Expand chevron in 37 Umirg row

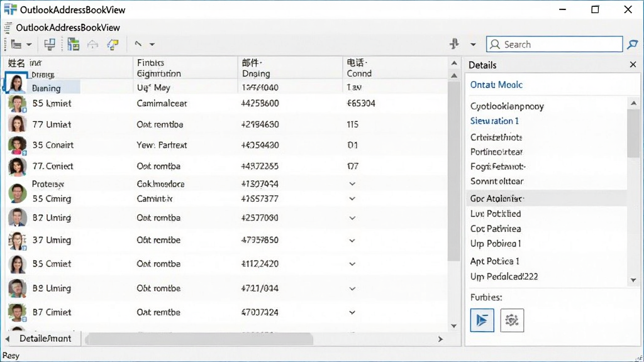click(x=352, y=240)
